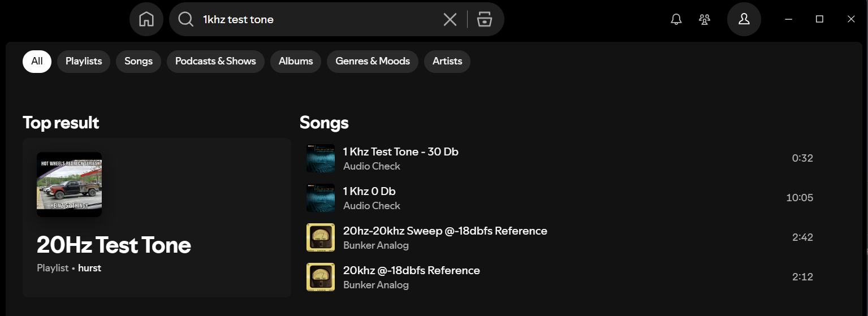Viewport: 868px width, 316px height.
Task: Open the 20Hz Test Tone playlist cover
Action: (69, 184)
